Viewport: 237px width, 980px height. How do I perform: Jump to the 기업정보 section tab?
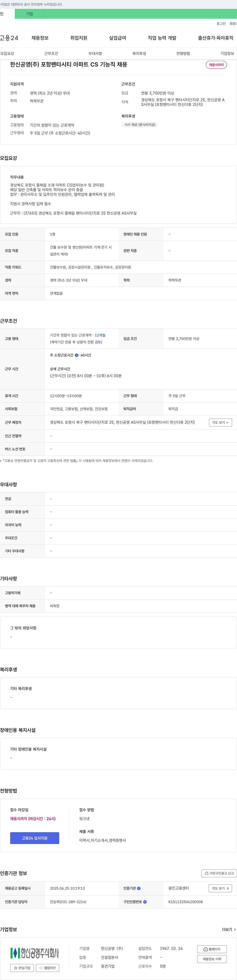(227, 54)
